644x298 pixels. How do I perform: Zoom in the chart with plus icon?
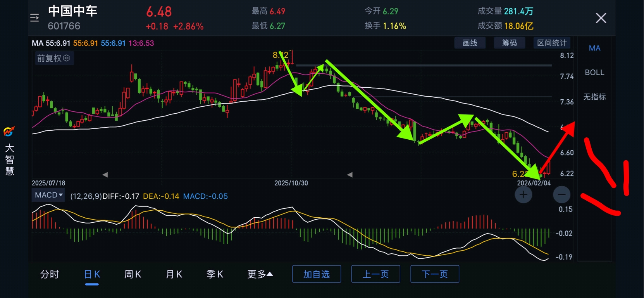523,194
